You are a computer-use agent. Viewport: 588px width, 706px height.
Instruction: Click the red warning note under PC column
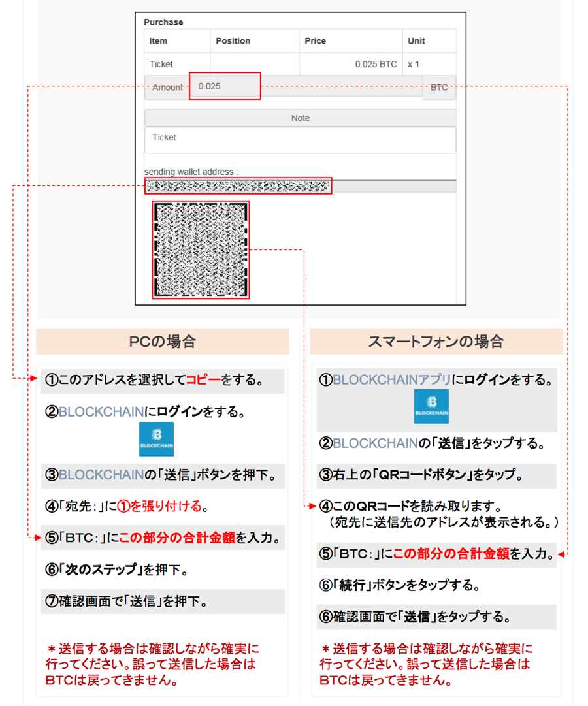pos(152,664)
